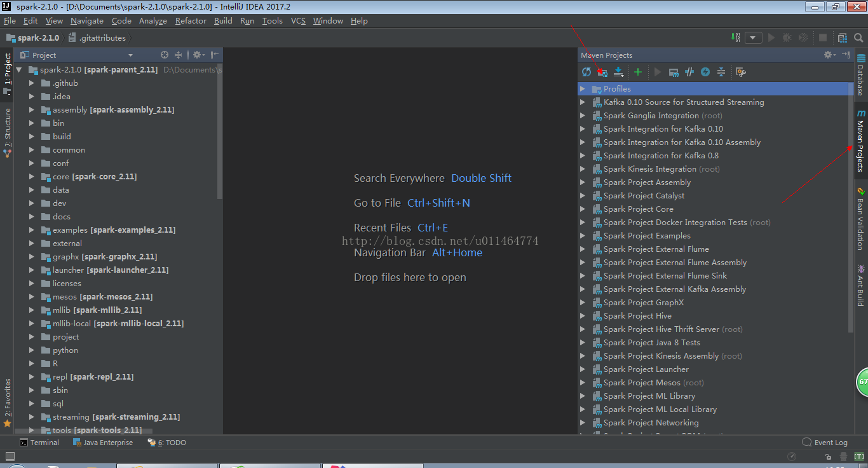Toggle Offline Mode in Maven toolbar
This screenshot has width=868, height=468.
pyautogui.click(x=689, y=72)
